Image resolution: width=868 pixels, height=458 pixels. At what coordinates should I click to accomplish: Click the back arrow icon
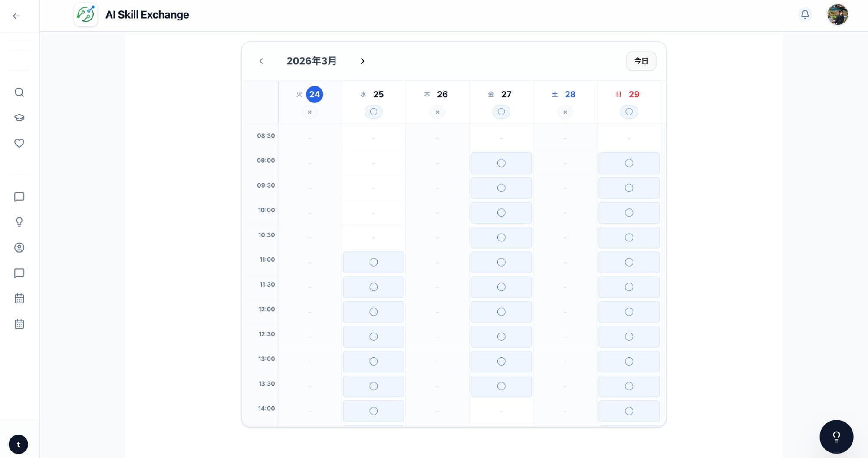pyautogui.click(x=16, y=16)
